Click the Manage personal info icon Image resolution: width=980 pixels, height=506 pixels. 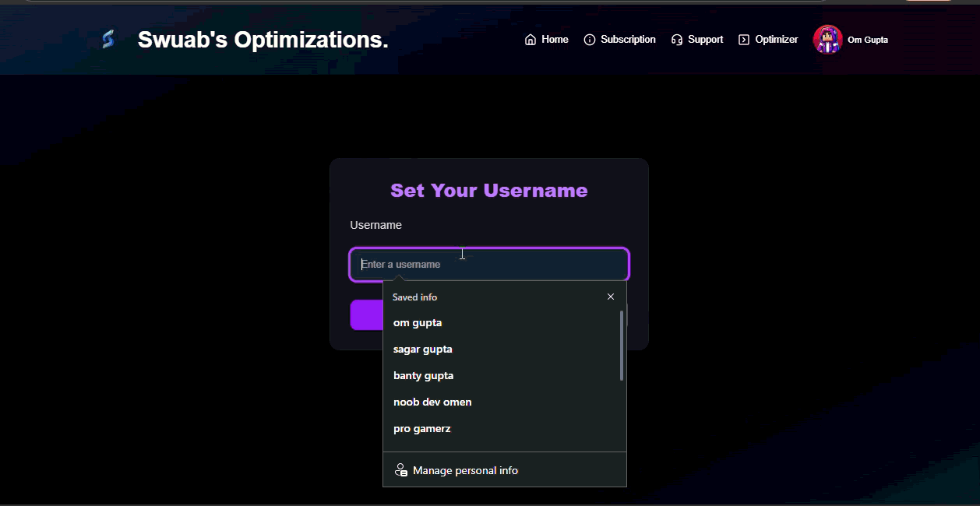(401, 470)
